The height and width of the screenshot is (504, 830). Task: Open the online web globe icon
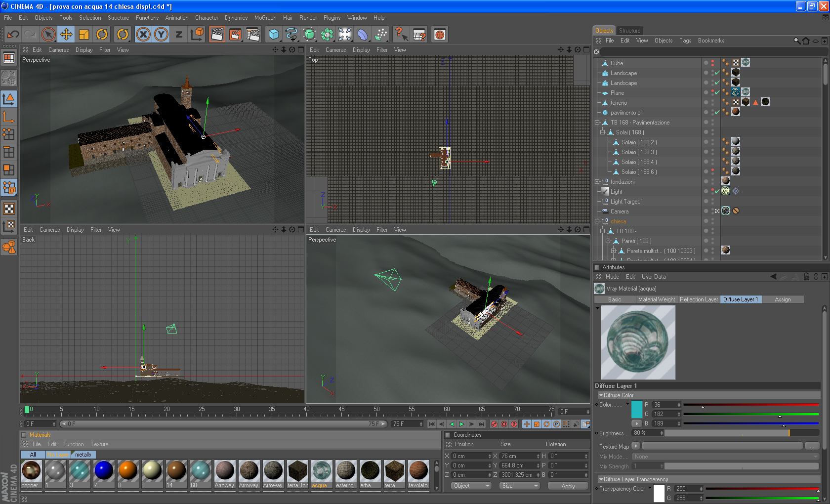coord(440,34)
